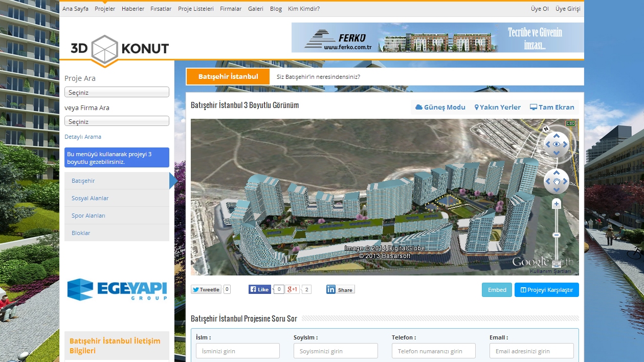Click the Google +1 button

(x=293, y=289)
